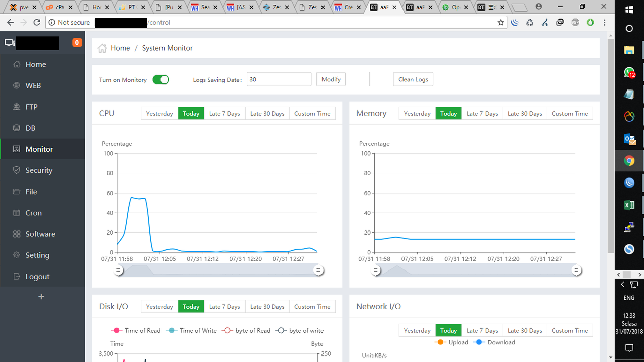The height and width of the screenshot is (362, 644).
Task: Bookmark this page with the star icon
Action: (x=501, y=22)
